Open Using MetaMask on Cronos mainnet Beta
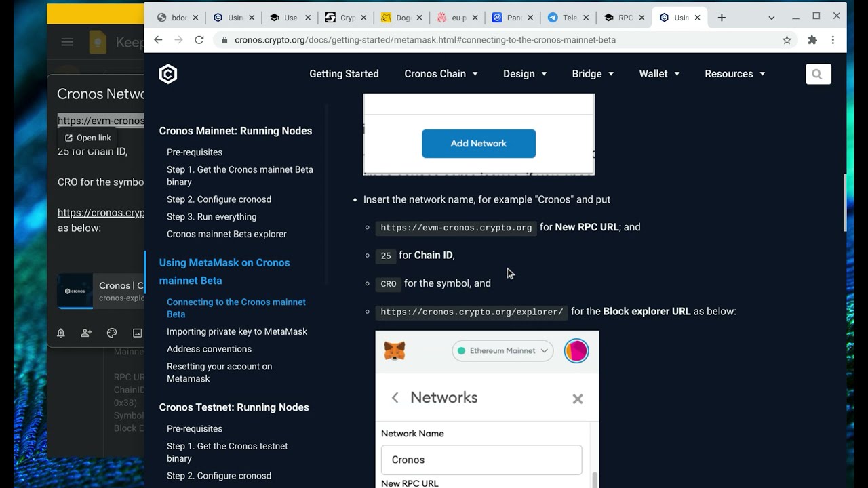This screenshot has height=488, width=868. click(x=224, y=271)
